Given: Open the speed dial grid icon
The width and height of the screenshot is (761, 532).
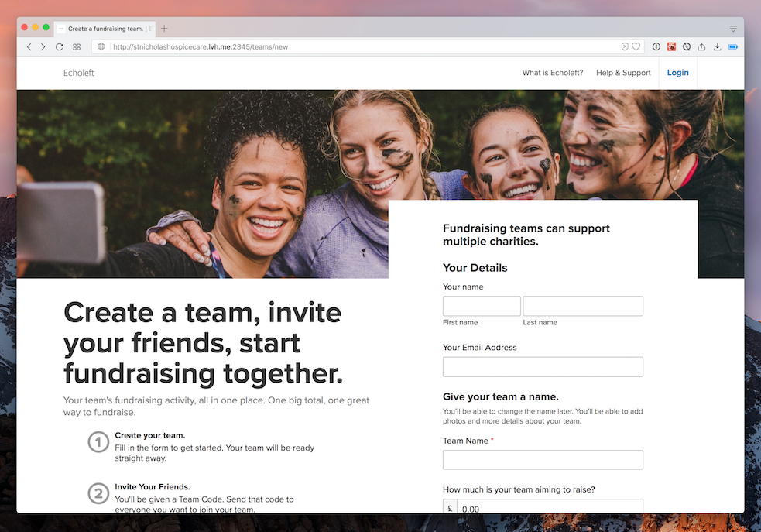Looking at the screenshot, I should coord(77,47).
